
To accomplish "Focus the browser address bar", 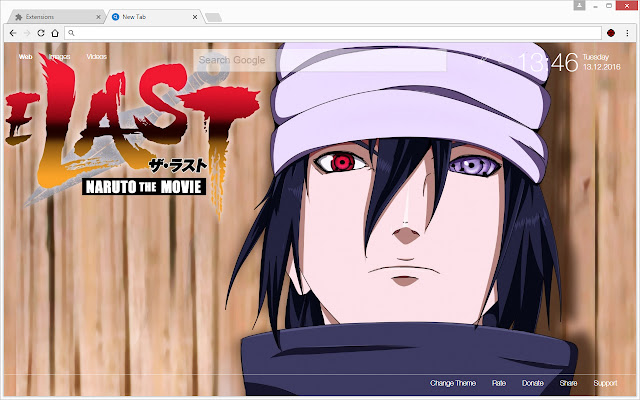I will coord(333,33).
